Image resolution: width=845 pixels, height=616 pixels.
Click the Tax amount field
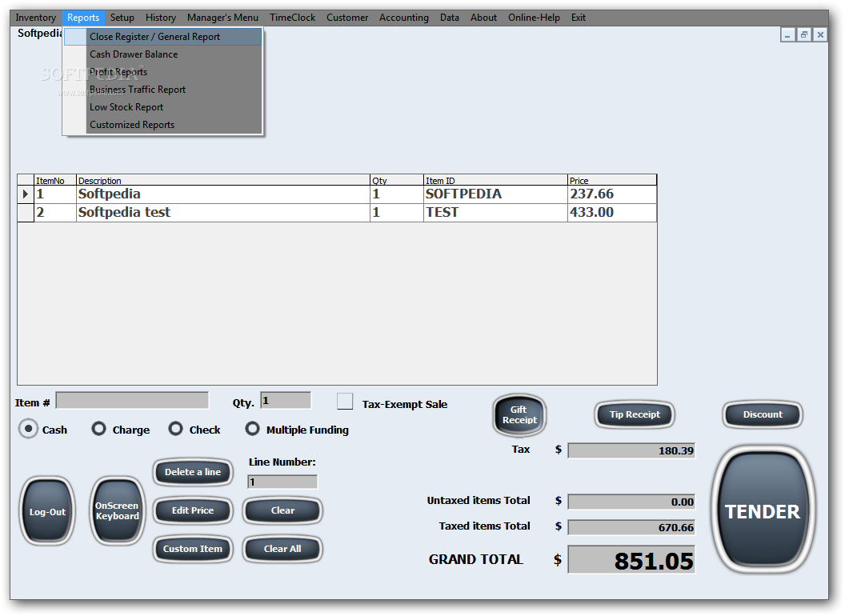pyautogui.click(x=631, y=450)
